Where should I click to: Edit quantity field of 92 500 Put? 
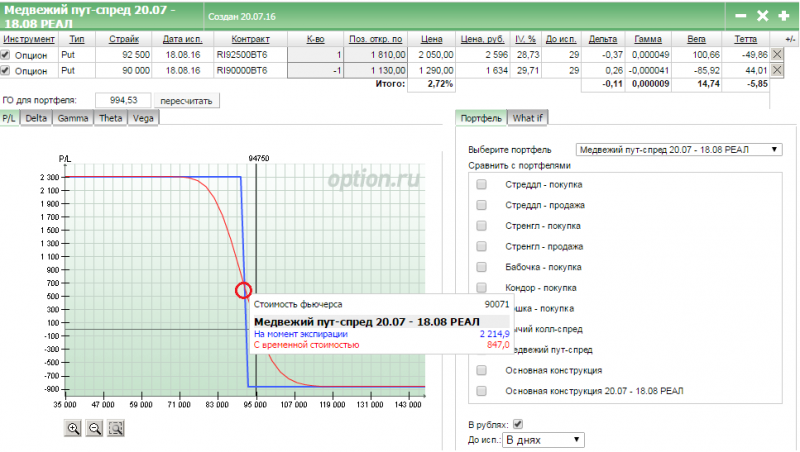[315, 55]
